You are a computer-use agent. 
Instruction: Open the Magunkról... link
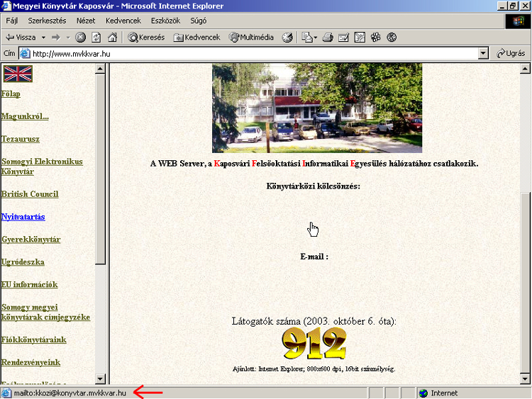coord(25,116)
